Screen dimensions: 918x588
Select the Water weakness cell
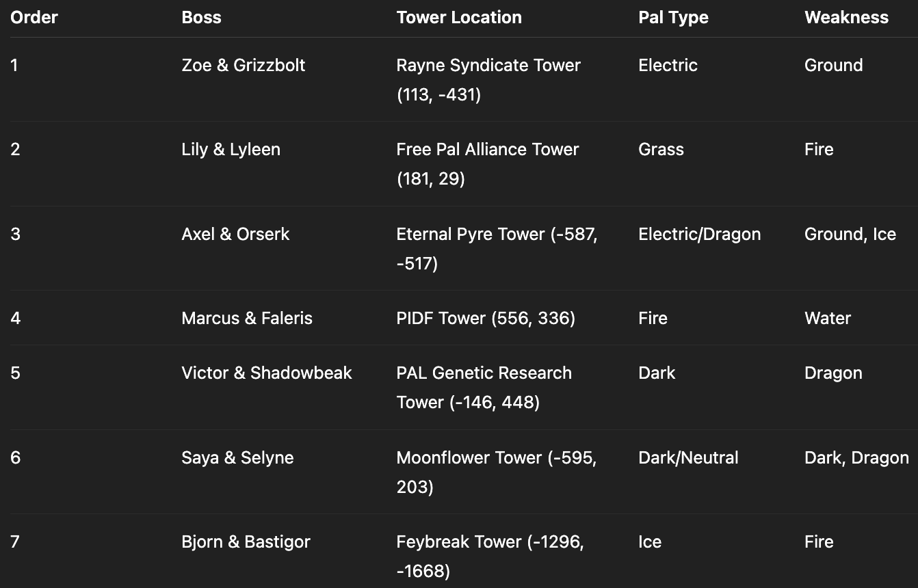[x=828, y=318]
